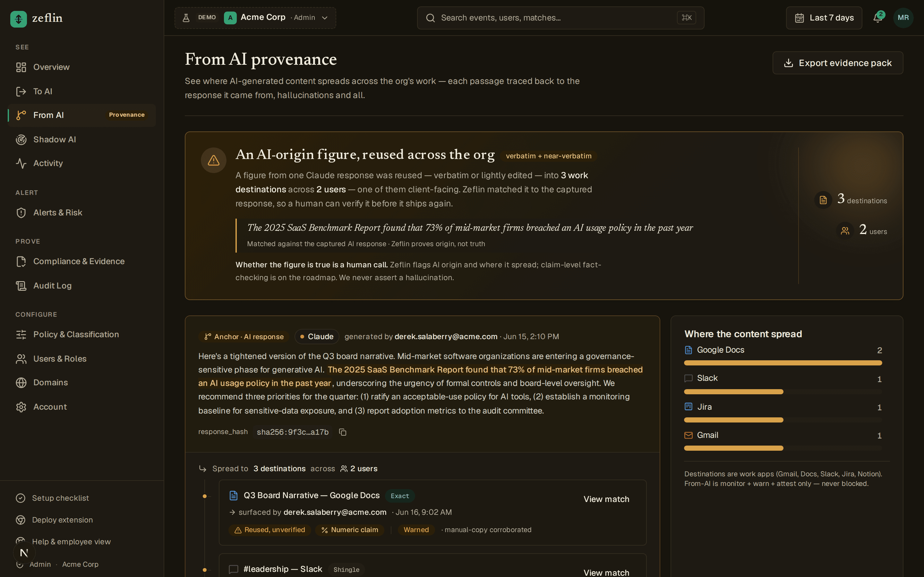This screenshot has width=924, height=577.
Task: Copy the response hash via copy icon
Action: point(343,432)
